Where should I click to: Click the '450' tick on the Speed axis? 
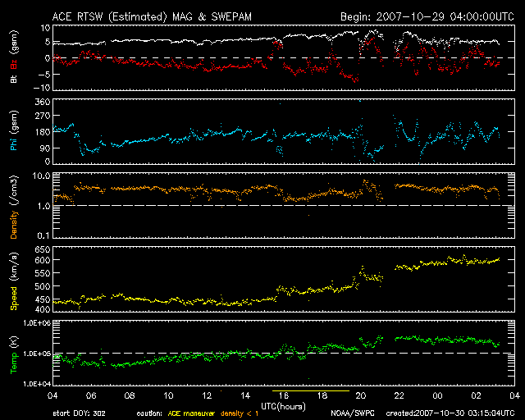point(43,299)
